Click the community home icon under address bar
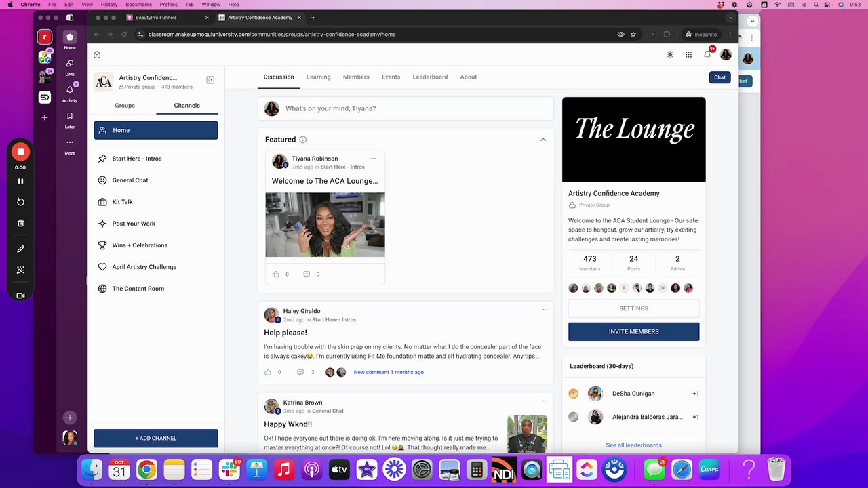The image size is (868, 488). pyautogui.click(x=97, y=55)
